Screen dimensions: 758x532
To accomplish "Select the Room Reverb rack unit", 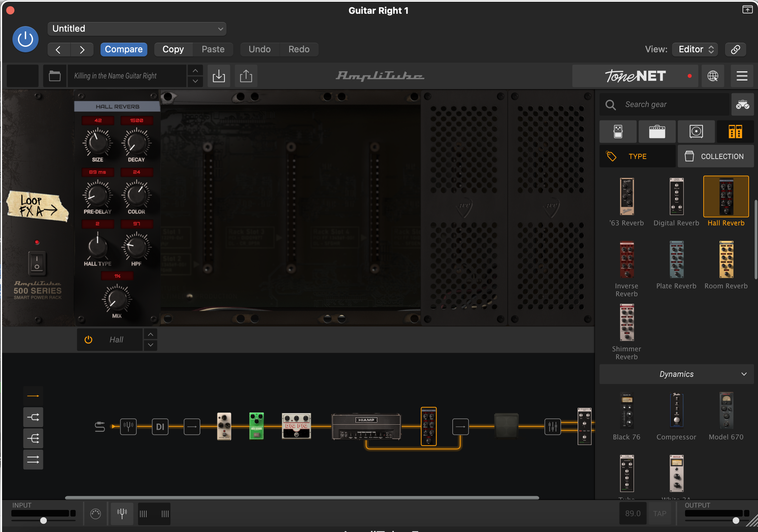I will pos(726,265).
